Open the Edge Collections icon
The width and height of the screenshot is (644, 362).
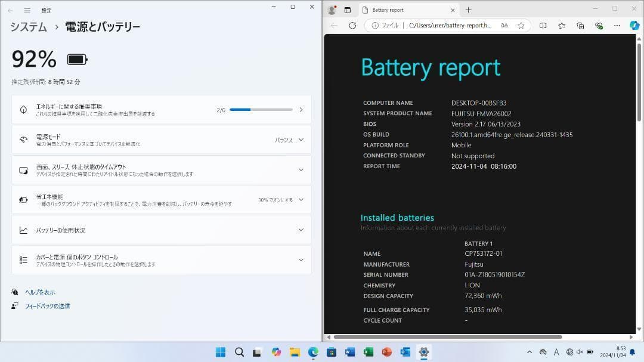pos(580,26)
